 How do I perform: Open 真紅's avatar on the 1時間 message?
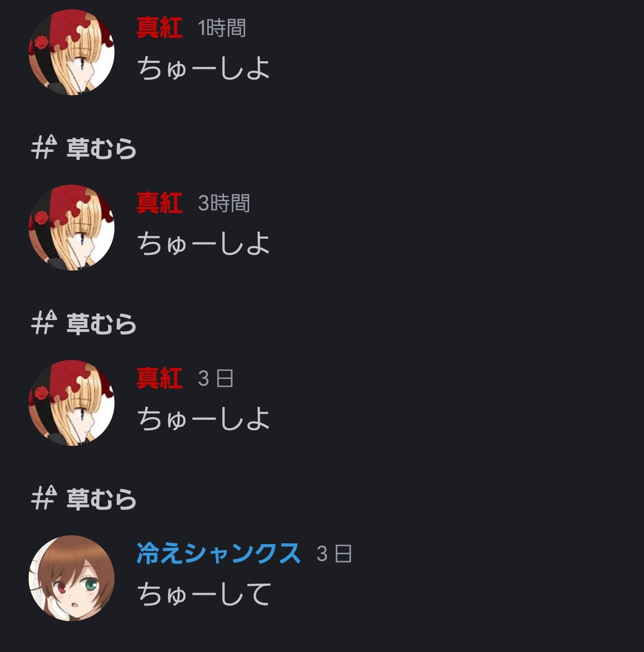coord(72,52)
